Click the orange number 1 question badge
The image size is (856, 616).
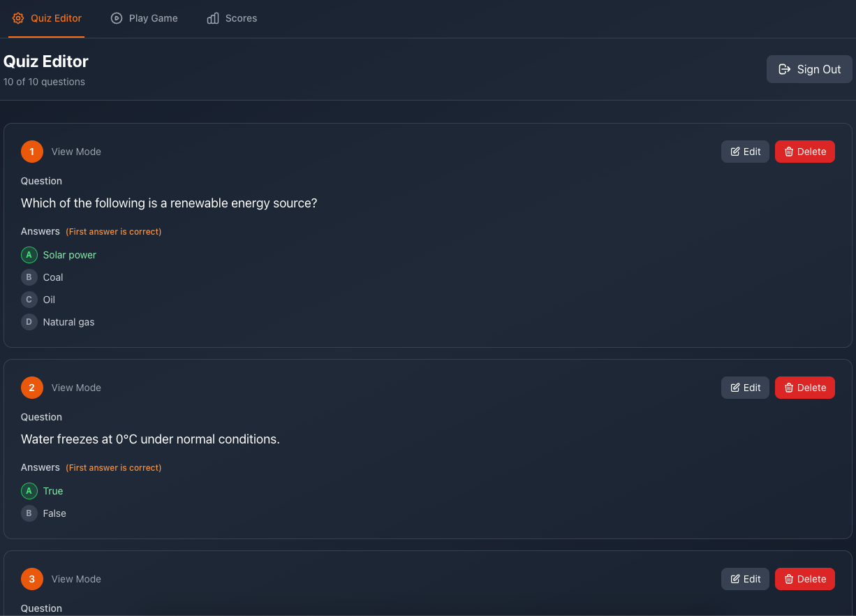(x=32, y=152)
